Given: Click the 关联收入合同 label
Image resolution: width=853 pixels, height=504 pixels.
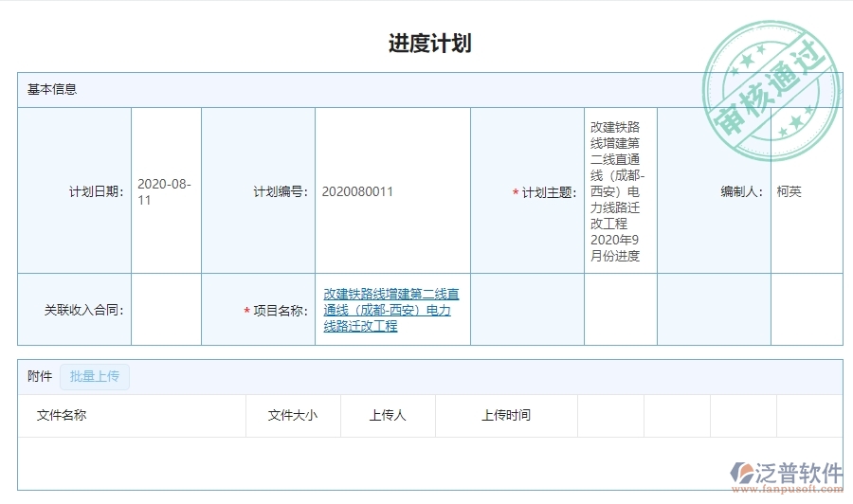Looking at the screenshot, I should coord(83,310).
